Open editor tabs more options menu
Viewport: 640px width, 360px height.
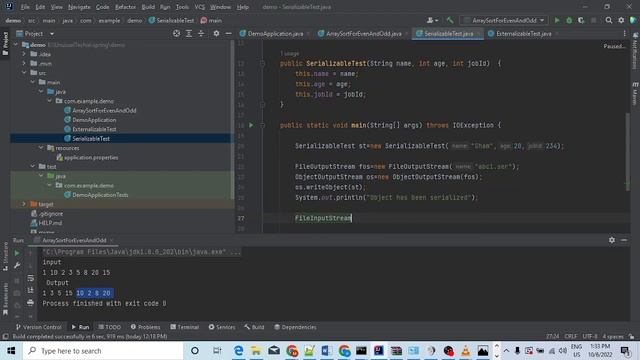tap(624, 33)
